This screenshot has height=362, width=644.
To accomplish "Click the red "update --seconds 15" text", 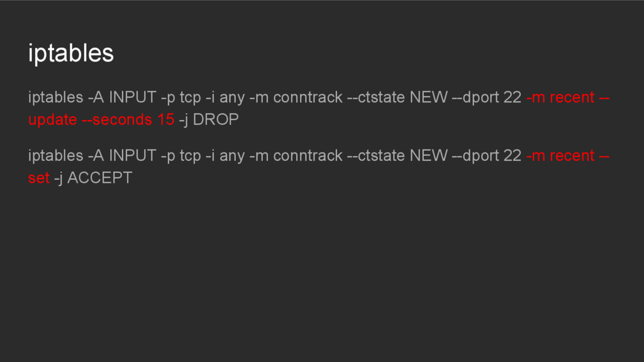I will tap(101, 119).
